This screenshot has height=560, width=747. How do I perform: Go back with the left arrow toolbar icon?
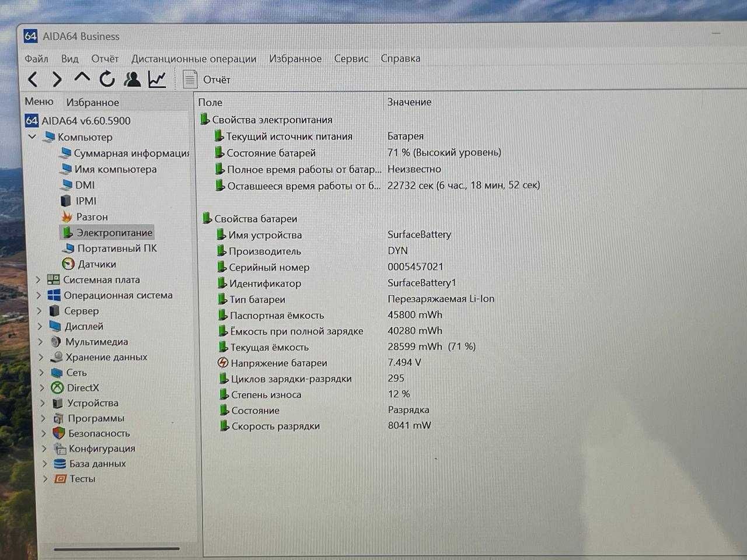pos(33,79)
